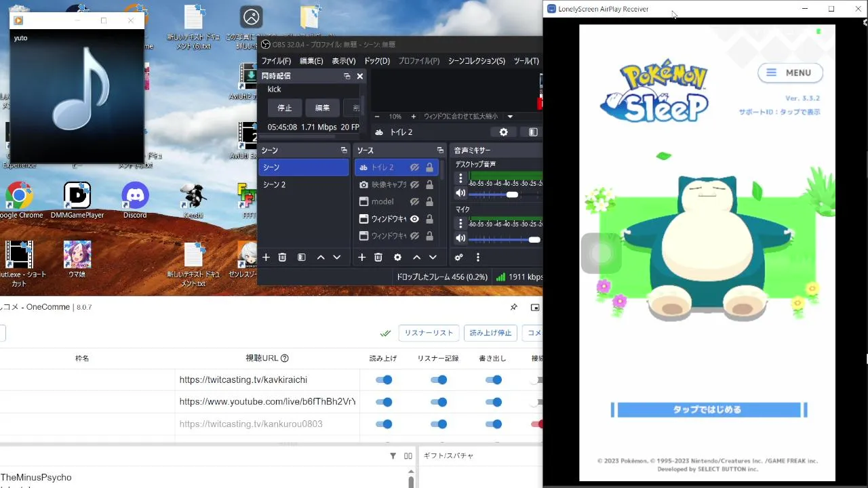Select シーン 2 in Scenes list

303,184
